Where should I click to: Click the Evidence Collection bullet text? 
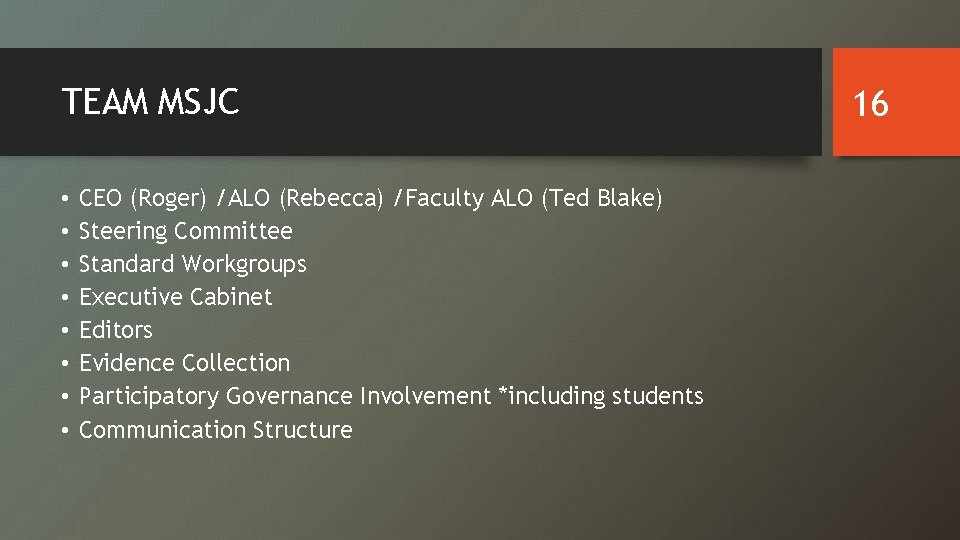[x=184, y=363]
